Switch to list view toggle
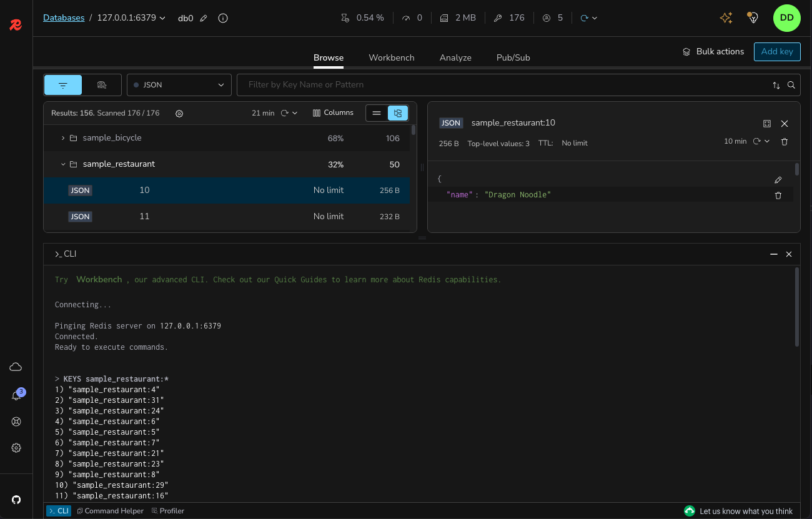Image resolution: width=812 pixels, height=519 pixels. point(377,113)
